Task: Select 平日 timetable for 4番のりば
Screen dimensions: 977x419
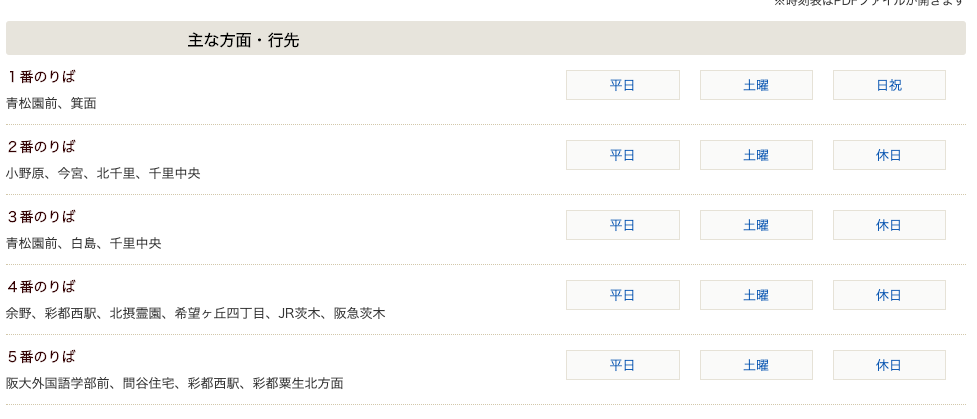Action: point(622,295)
